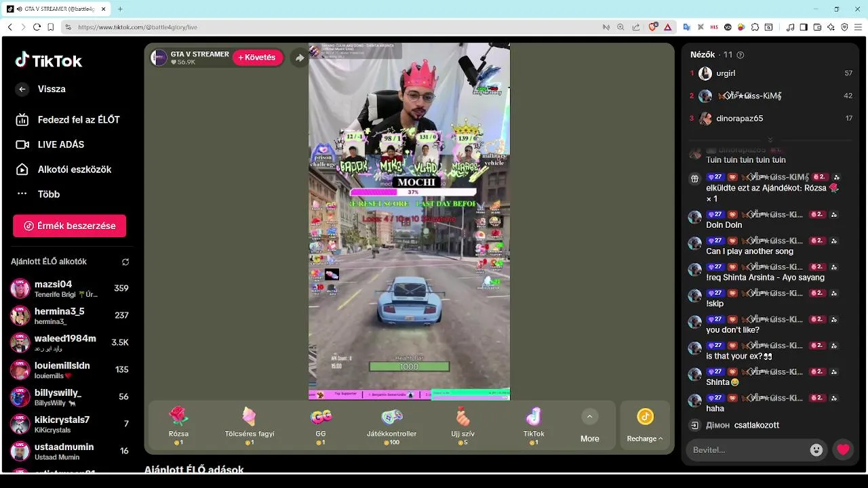Click browser share page icon
The image size is (868, 488).
click(635, 27)
